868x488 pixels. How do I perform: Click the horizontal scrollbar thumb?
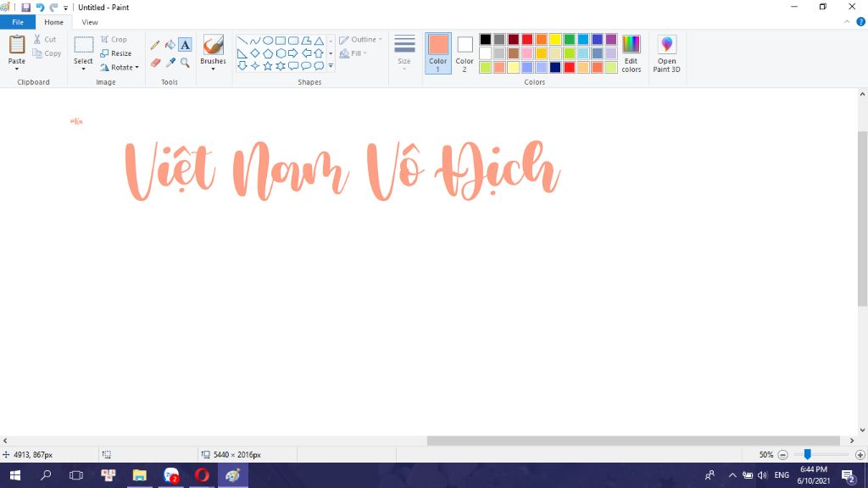click(633, 441)
